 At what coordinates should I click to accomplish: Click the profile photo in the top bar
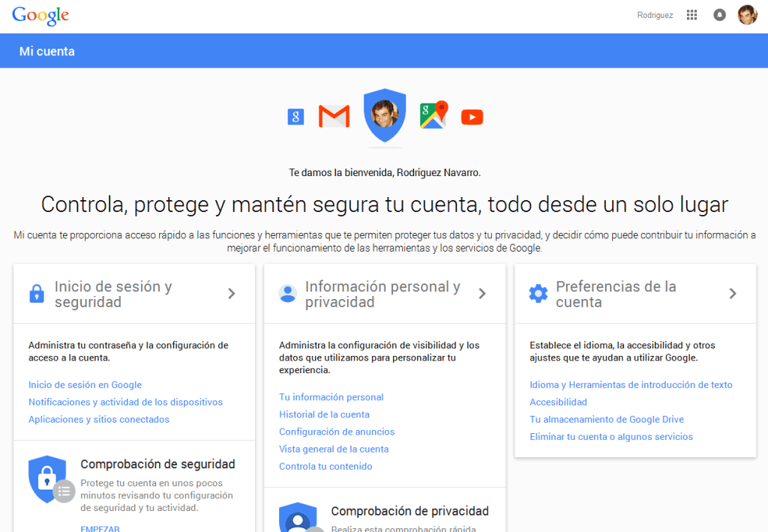[747, 14]
